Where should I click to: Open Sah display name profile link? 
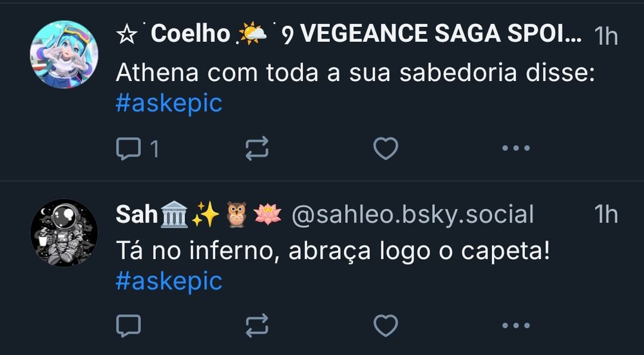click(x=199, y=214)
